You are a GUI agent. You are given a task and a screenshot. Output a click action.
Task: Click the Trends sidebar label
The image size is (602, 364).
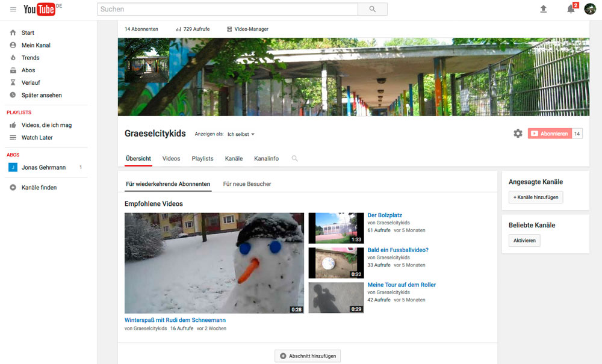[30, 58]
